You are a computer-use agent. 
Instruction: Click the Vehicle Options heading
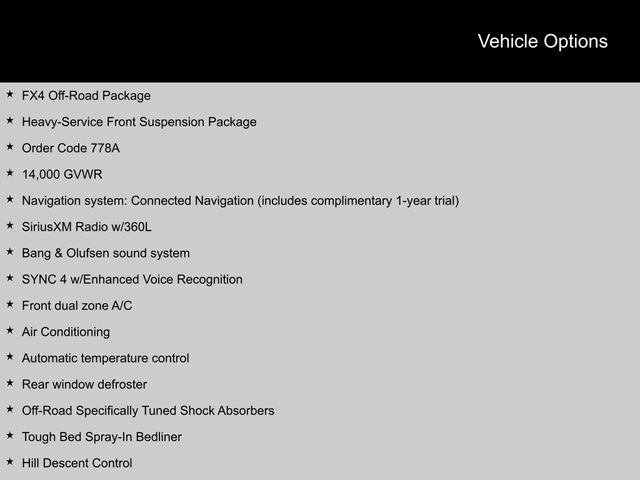tap(542, 41)
